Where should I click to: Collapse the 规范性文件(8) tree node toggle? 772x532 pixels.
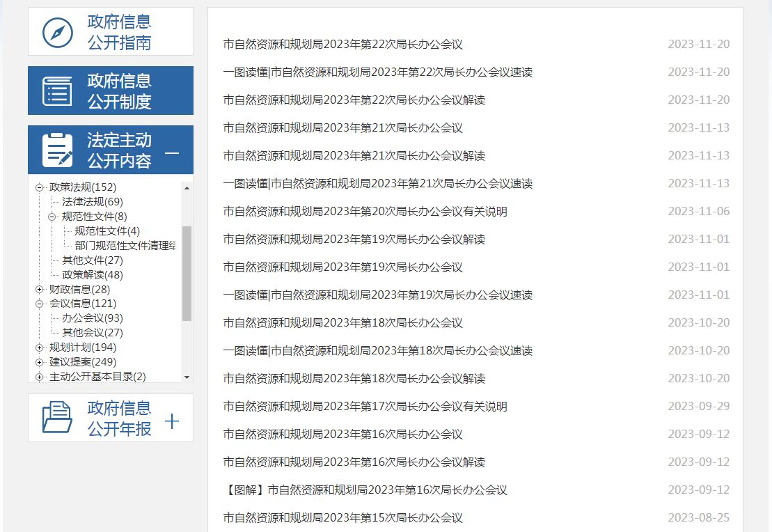click(x=52, y=217)
